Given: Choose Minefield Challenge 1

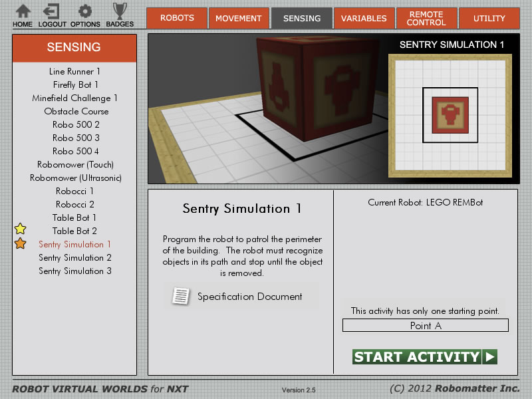Looking at the screenshot, I should click(x=74, y=98).
